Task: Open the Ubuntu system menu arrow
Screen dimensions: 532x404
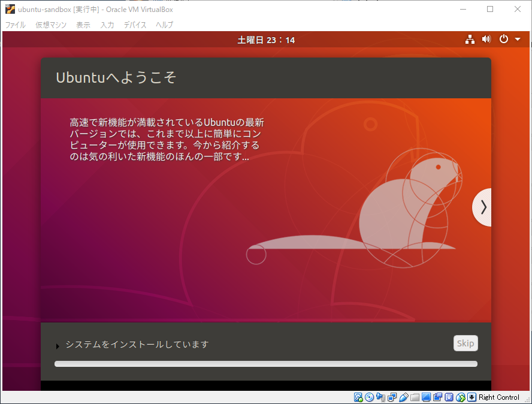Action: click(518, 40)
